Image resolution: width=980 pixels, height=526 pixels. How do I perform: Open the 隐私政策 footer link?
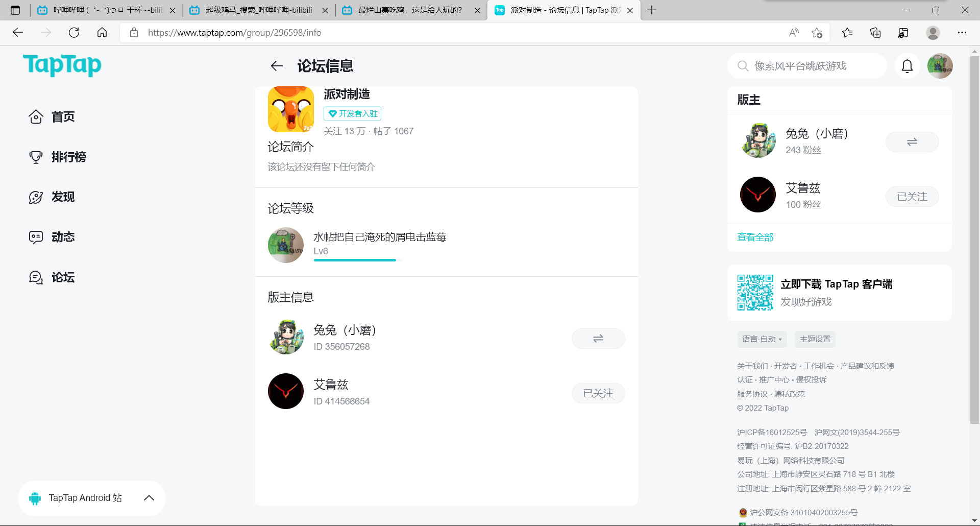(790, 394)
